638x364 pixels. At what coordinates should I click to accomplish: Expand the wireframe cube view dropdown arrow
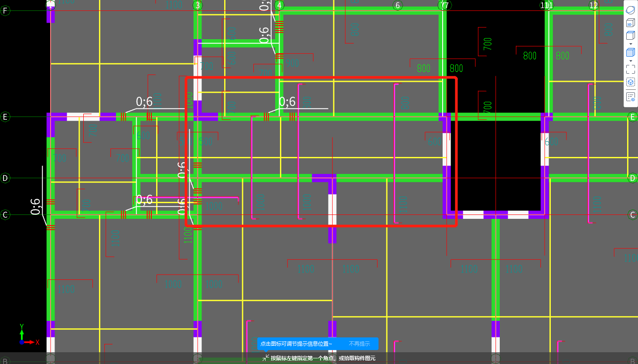click(631, 44)
